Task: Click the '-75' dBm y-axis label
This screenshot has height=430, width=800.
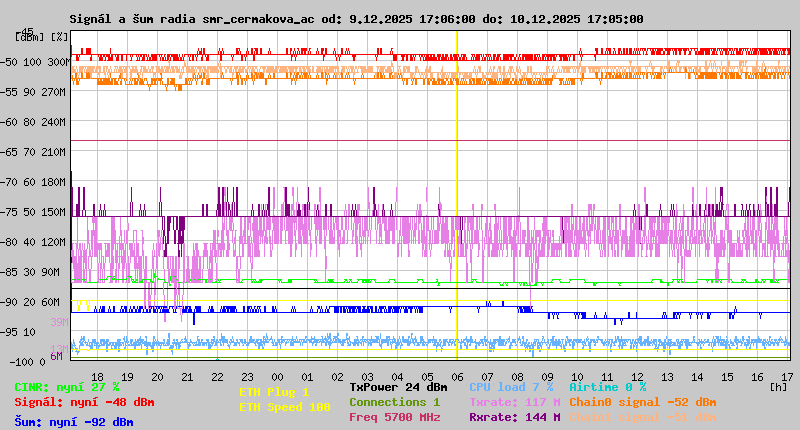Action: click(10, 212)
